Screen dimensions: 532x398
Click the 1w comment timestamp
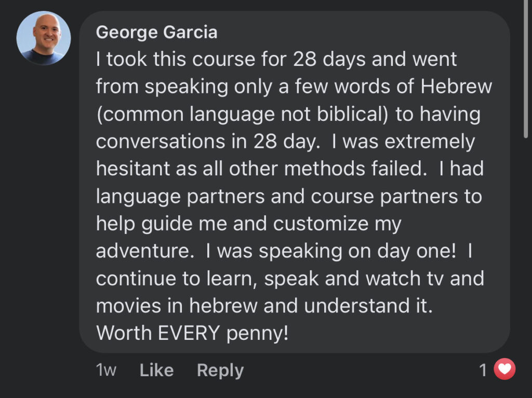(106, 370)
